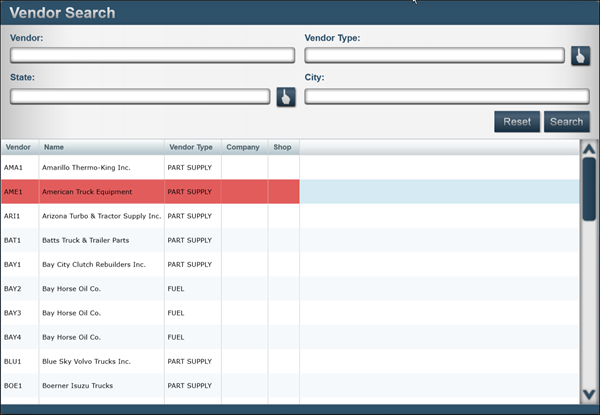Click the City input field

[x=447, y=97]
